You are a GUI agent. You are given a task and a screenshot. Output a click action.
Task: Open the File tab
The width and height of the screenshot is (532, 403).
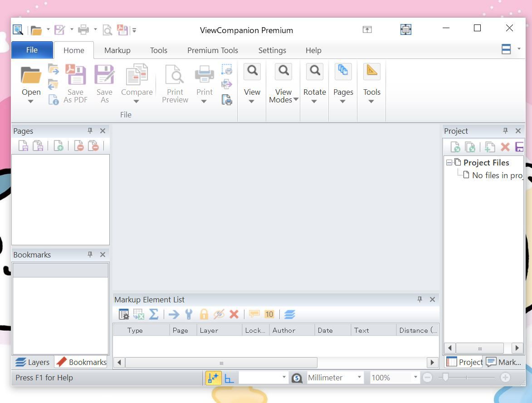(x=32, y=50)
